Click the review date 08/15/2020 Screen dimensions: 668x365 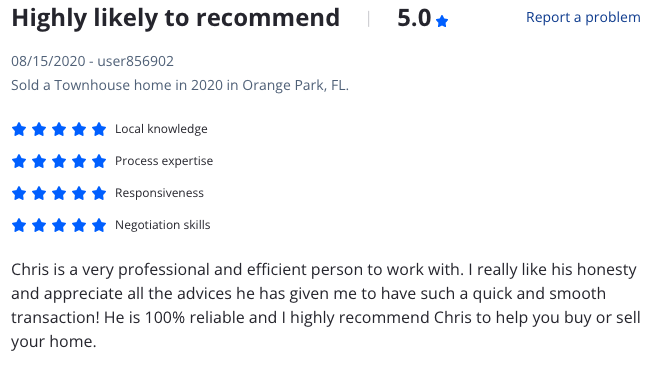tap(48, 61)
